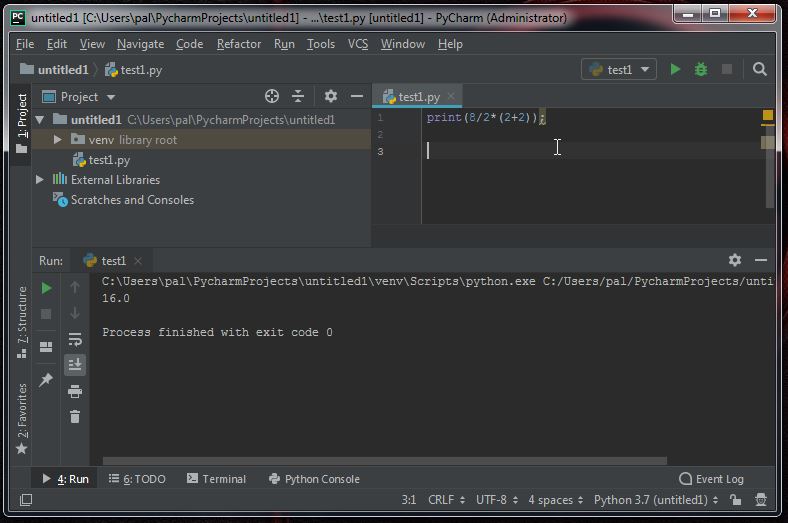Expand the venv library root folder
Image resolution: width=788 pixels, height=523 pixels.
pos(57,139)
